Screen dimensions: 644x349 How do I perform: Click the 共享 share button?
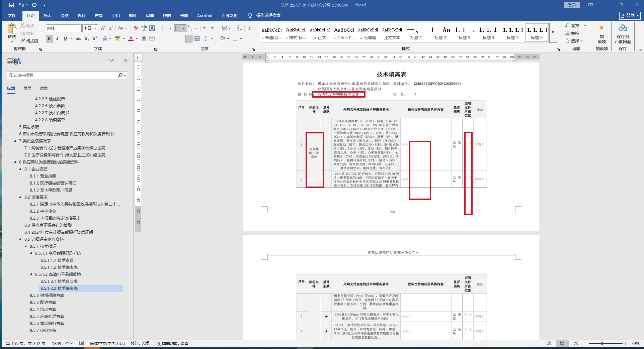630,15
